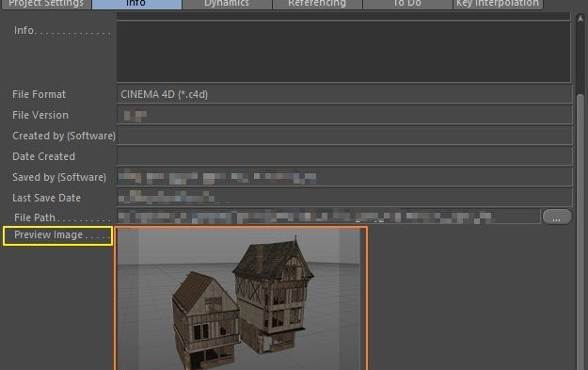Click inside the Info text area
This screenshot has width=588, height=370.
[344, 52]
